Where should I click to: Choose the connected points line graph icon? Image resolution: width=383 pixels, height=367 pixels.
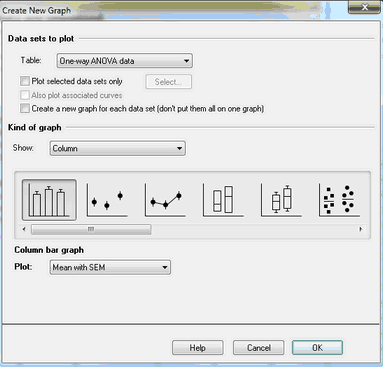165,200
